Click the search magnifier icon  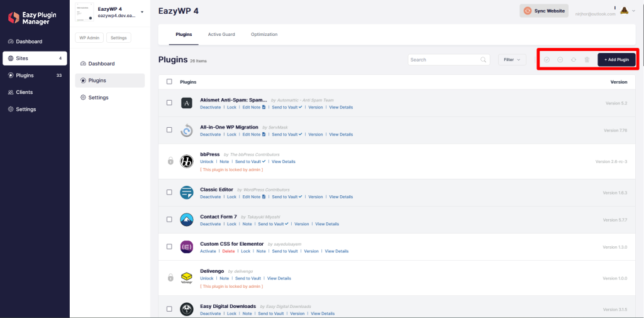pyautogui.click(x=484, y=60)
